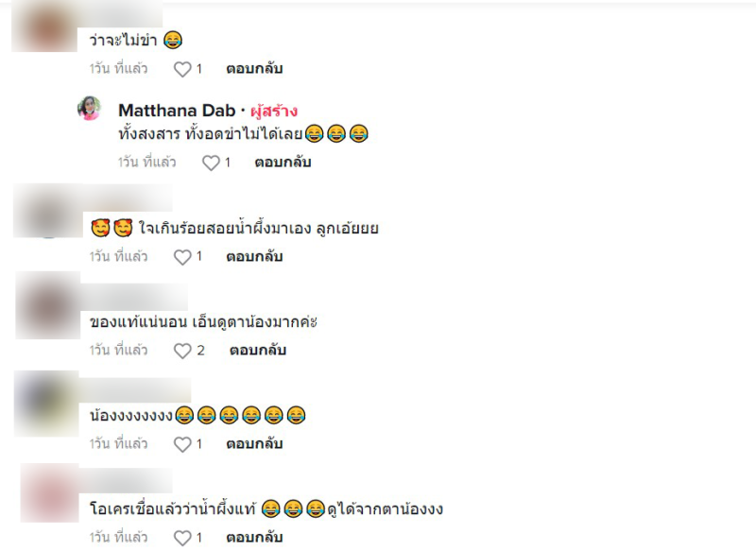
Task: Open Matthana Dab's profile avatar
Action: 89,108
